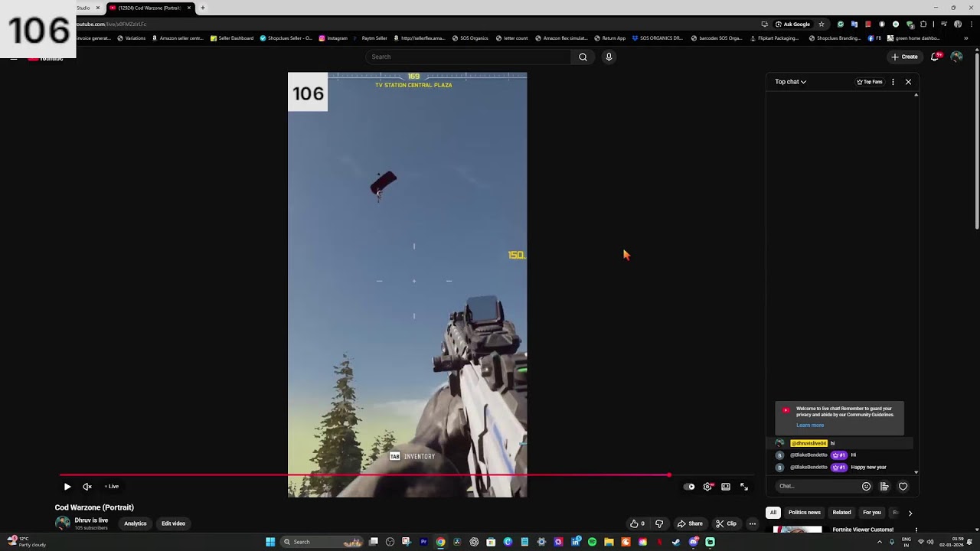Screen dimensions: 980x551
Task: Select the Related chip
Action: pos(842,513)
